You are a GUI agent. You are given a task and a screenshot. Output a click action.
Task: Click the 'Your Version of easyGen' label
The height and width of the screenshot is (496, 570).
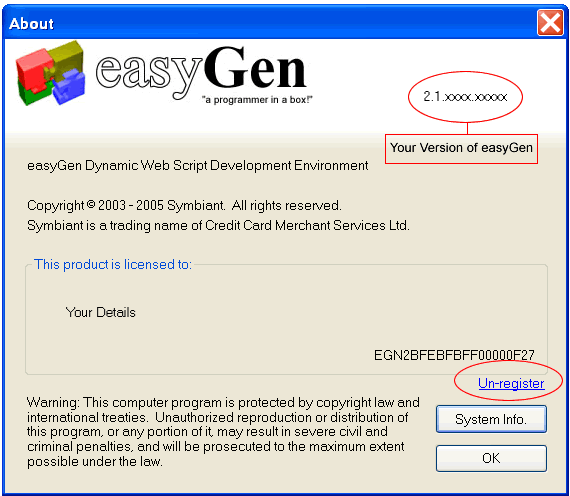click(x=461, y=148)
